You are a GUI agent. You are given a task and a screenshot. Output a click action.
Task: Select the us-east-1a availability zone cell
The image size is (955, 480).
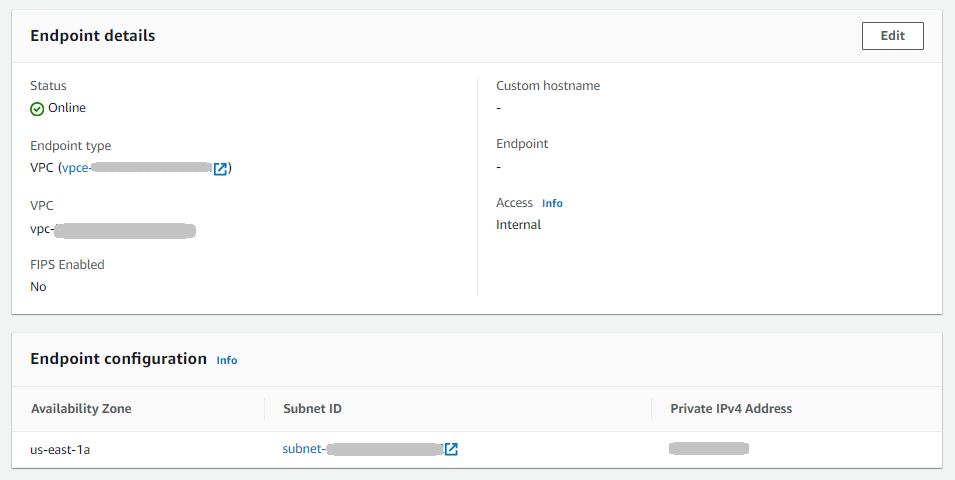pos(60,450)
